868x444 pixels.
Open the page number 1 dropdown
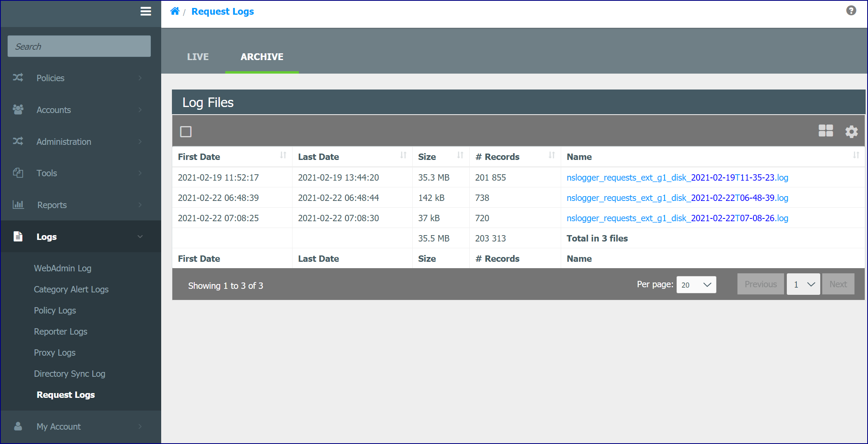803,284
